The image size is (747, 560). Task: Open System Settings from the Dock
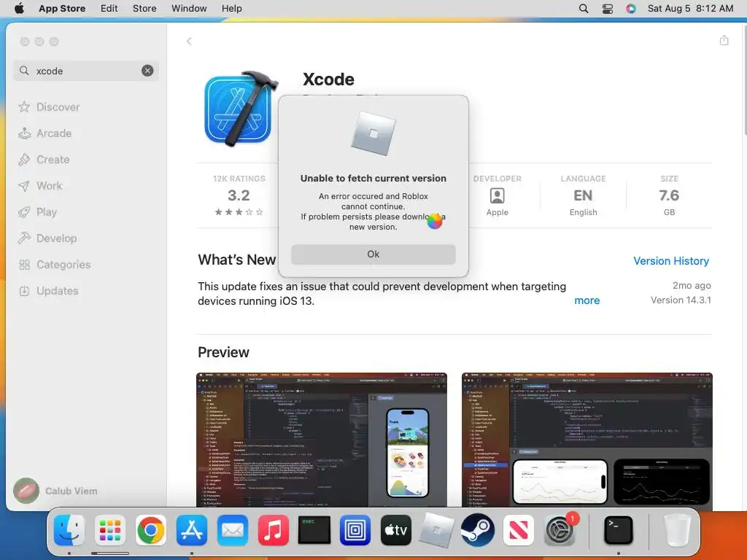560,530
